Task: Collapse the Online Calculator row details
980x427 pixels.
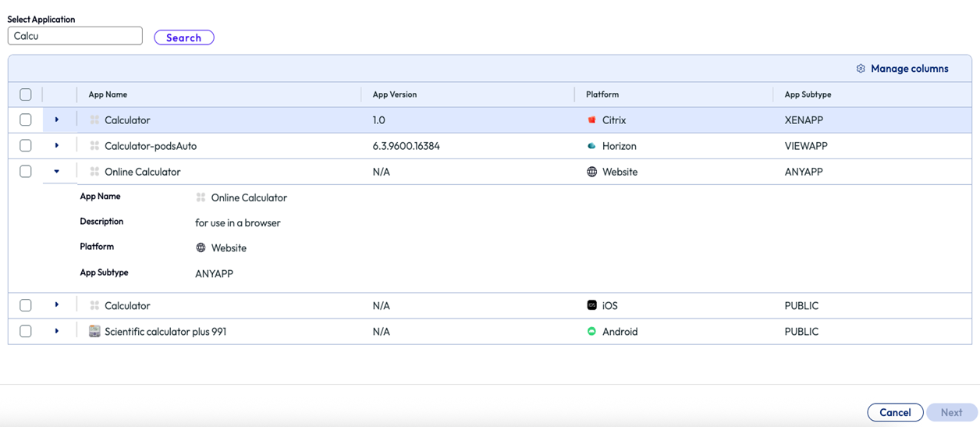Action: point(57,172)
